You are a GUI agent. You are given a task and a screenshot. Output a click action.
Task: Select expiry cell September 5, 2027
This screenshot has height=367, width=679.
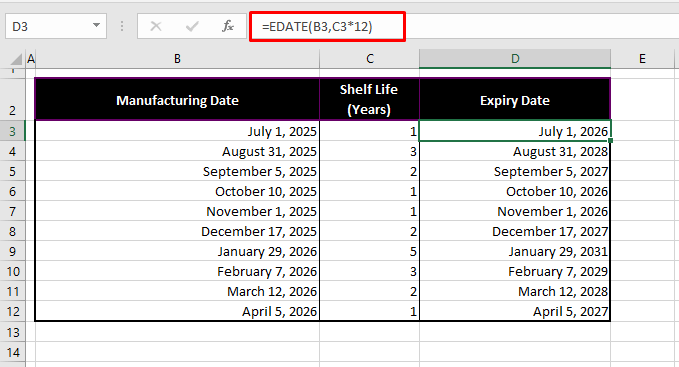tap(515, 171)
